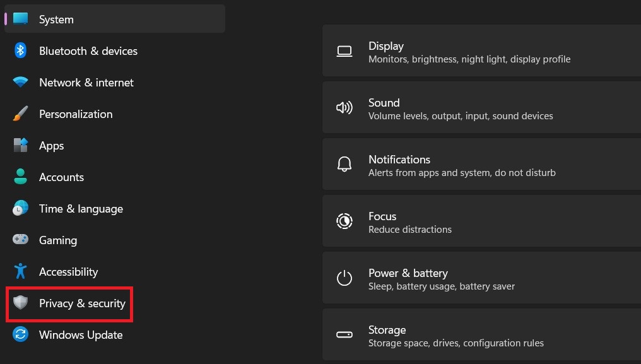The height and width of the screenshot is (364, 641).
Task: Click the Bluetooth icon in the sidebar
Action: coord(21,51)
